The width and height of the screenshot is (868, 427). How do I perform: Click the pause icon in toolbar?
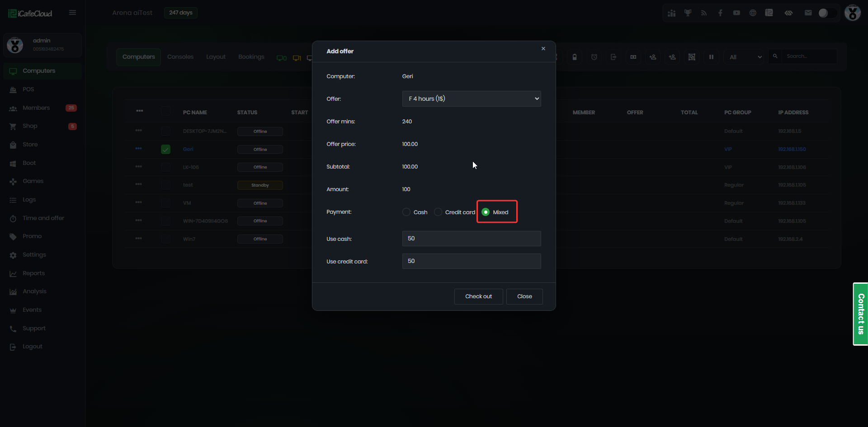[711, 57]
